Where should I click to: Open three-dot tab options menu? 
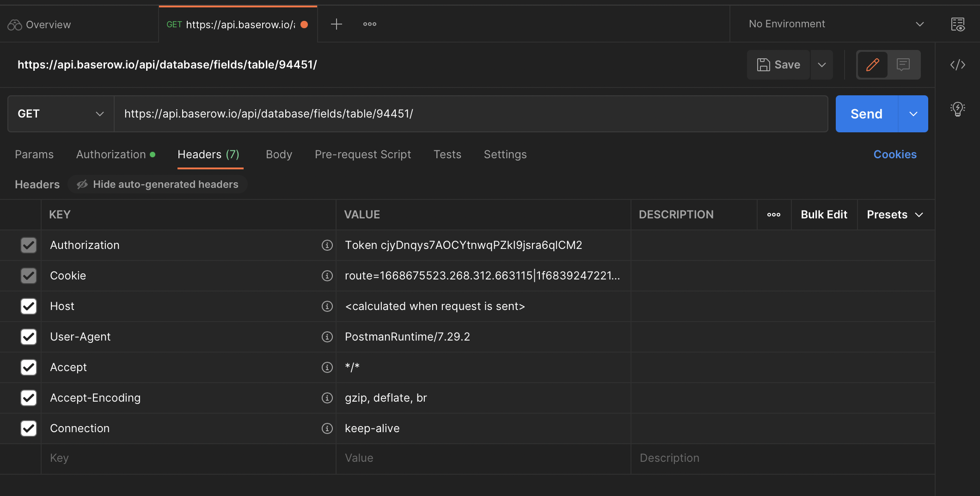pyautogui.click(x=369, y=24)
